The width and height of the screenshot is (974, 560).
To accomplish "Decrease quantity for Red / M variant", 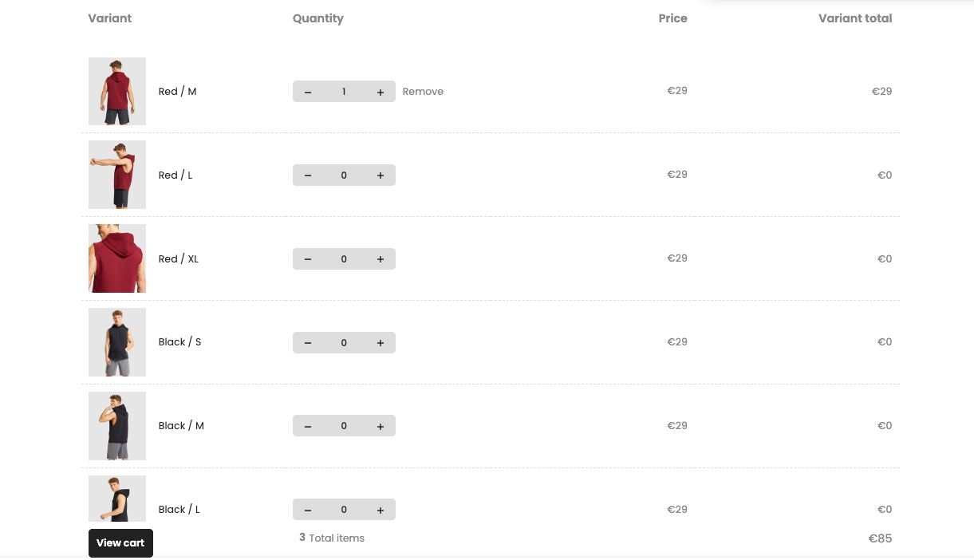I will 308,92.
